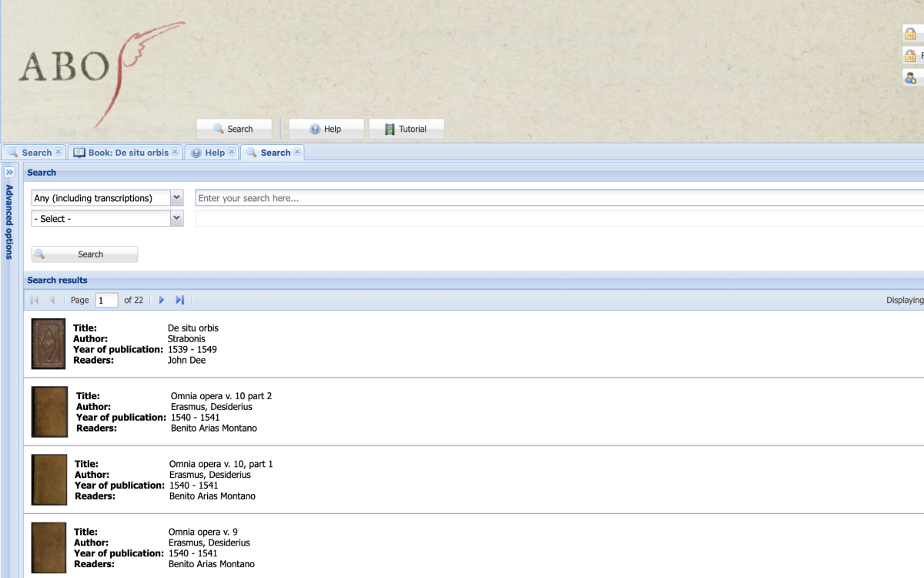Open the Tutorial from the top toolbar
The height and width of the screenshot is (578, 924).
pos(406,128)
